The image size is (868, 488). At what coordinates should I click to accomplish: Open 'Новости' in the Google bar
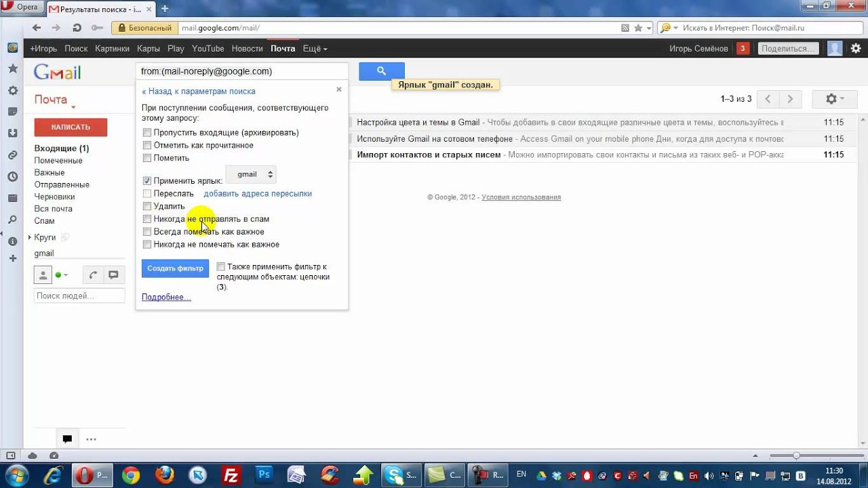point(247,49)
